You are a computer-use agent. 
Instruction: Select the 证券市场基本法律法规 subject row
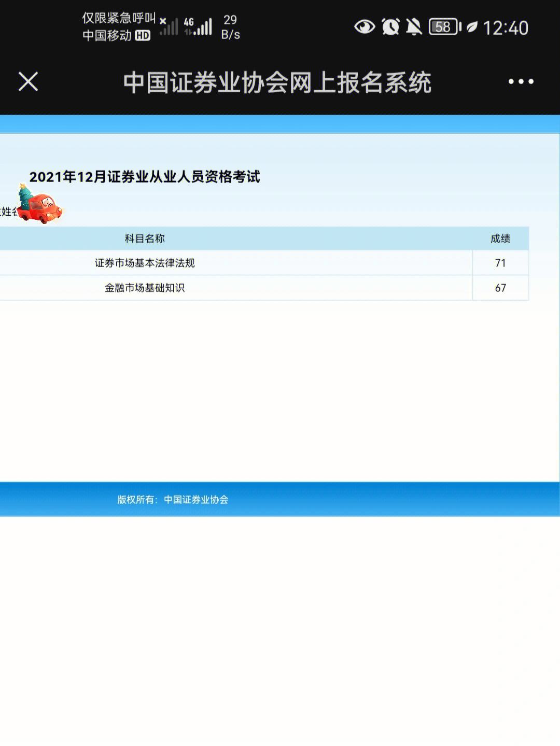[x=145, y=263]
